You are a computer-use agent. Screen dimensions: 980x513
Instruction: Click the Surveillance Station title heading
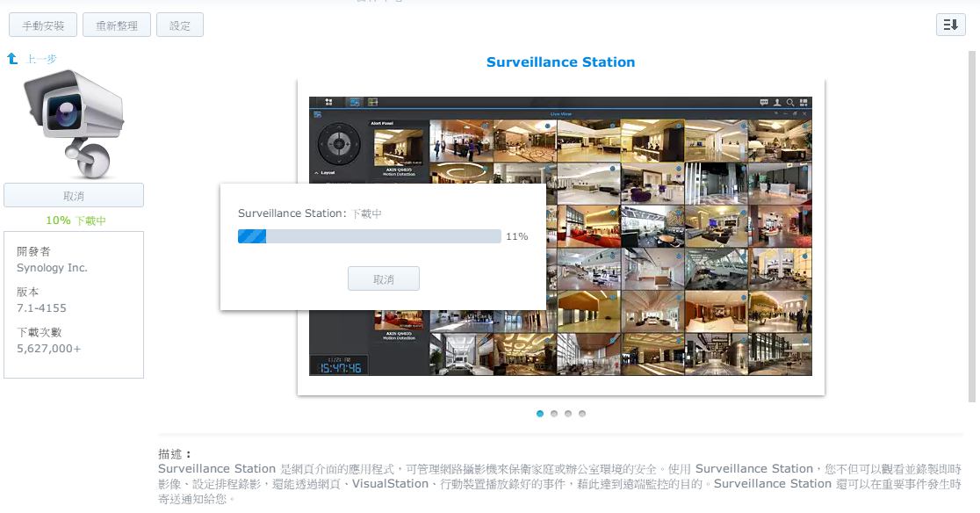click(x=560, y=61)
